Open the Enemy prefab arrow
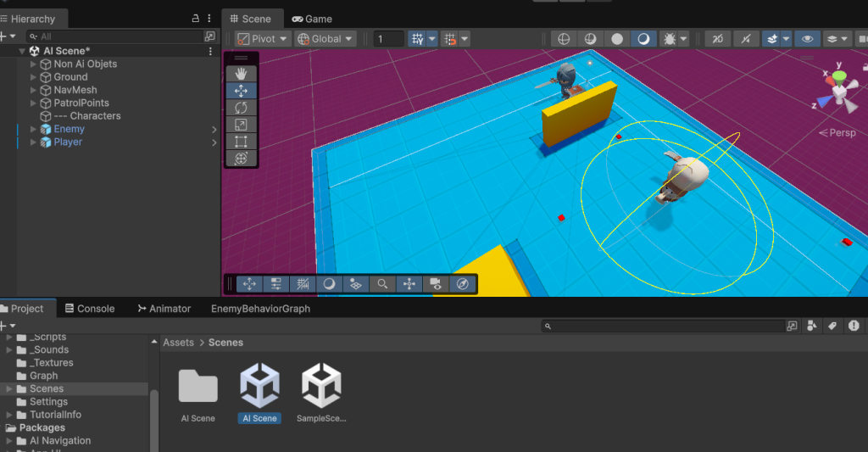This screenshot has width=868, height=452. 214,129
